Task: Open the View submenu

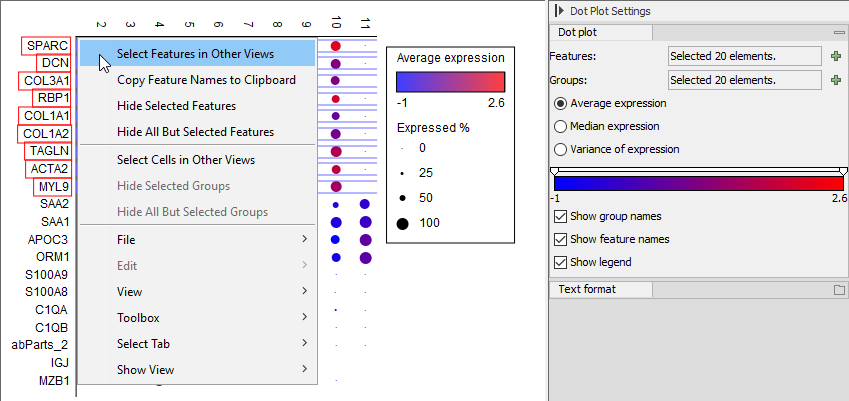Action: (197, 292)
